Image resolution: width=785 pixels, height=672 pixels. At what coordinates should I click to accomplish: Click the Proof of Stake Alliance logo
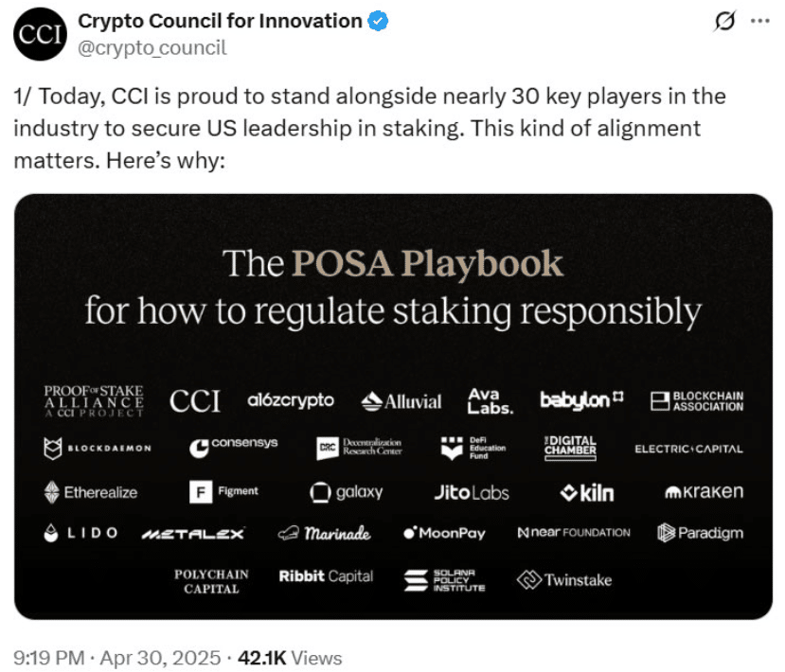(x=94, y=401)
